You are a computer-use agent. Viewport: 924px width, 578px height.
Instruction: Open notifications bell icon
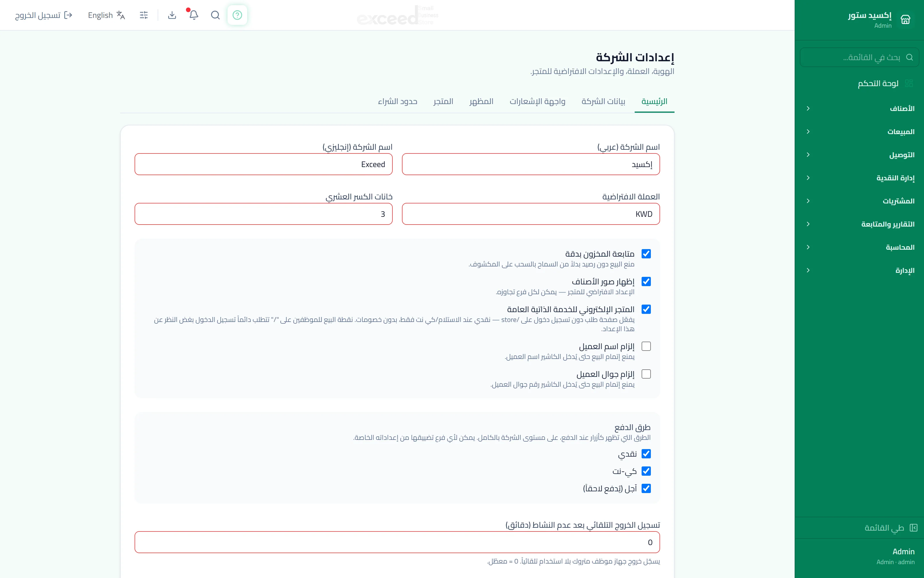click(x=193, y=15)
